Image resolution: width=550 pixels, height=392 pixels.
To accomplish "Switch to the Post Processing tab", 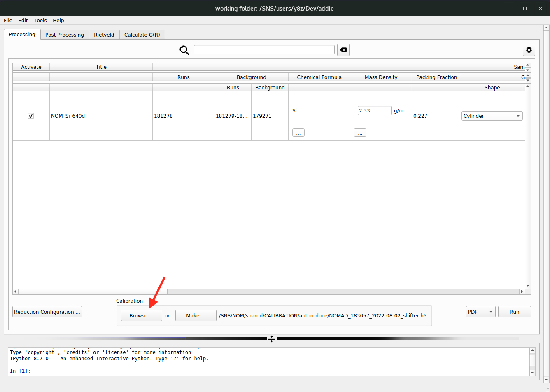I will (x=64, y=35).
